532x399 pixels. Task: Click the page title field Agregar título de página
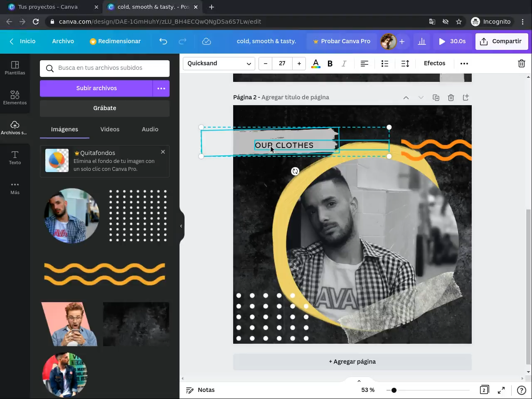click(x=295, y=97)
